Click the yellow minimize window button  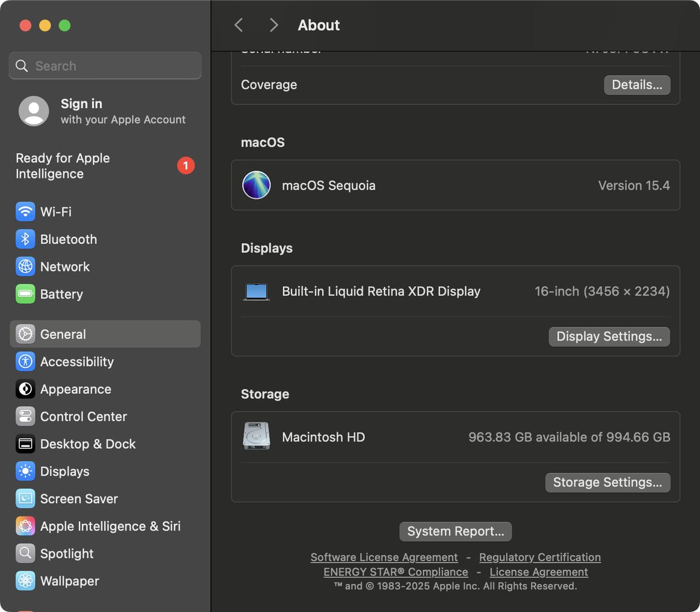[x=45, y=25]
